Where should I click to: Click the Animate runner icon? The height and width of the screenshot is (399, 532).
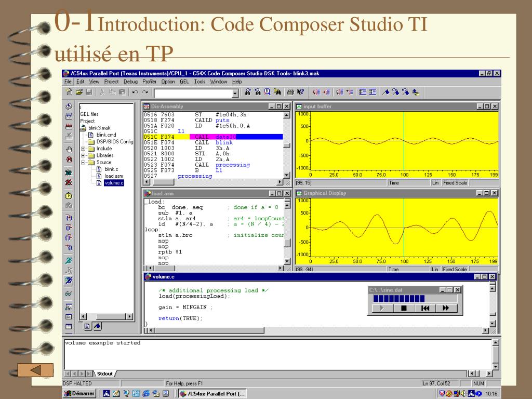click(x=69, y=280)
